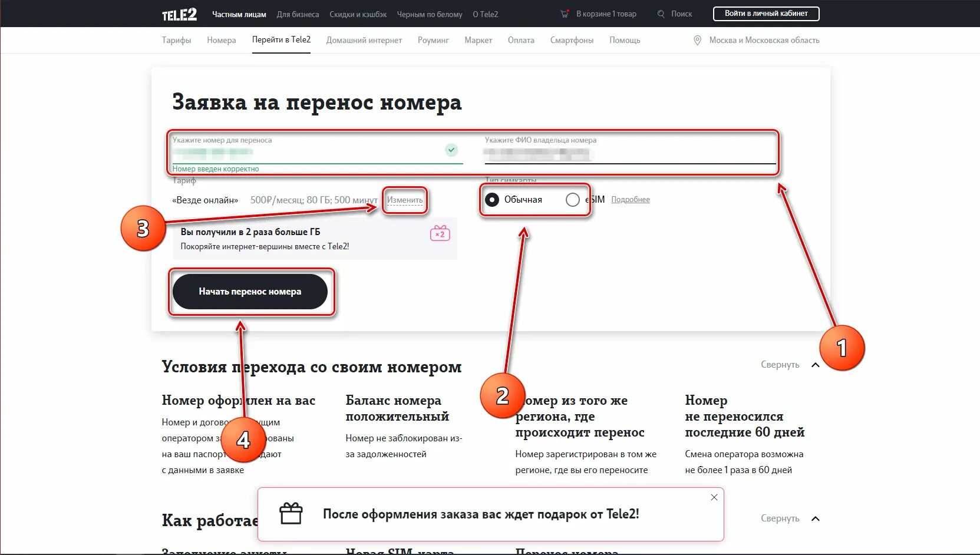Image resolution: width=980 pixels, height=555 pixels.
Task: Click the x2 gift bonus icon
Action: point(440,233)
